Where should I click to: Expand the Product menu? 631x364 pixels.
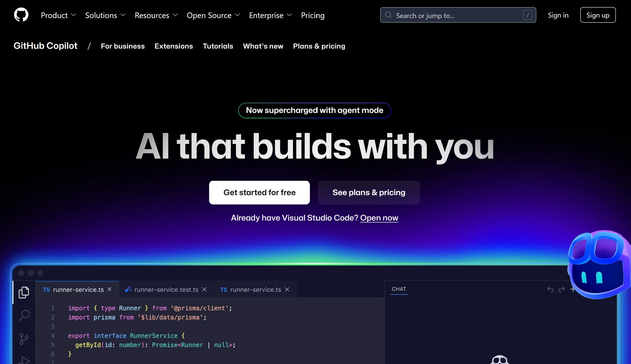(58, 15)
